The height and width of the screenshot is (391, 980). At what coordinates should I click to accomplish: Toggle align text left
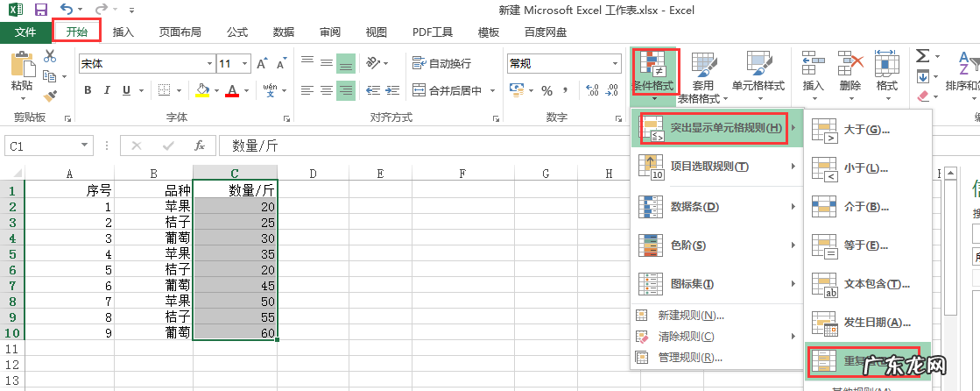(307, 90)
